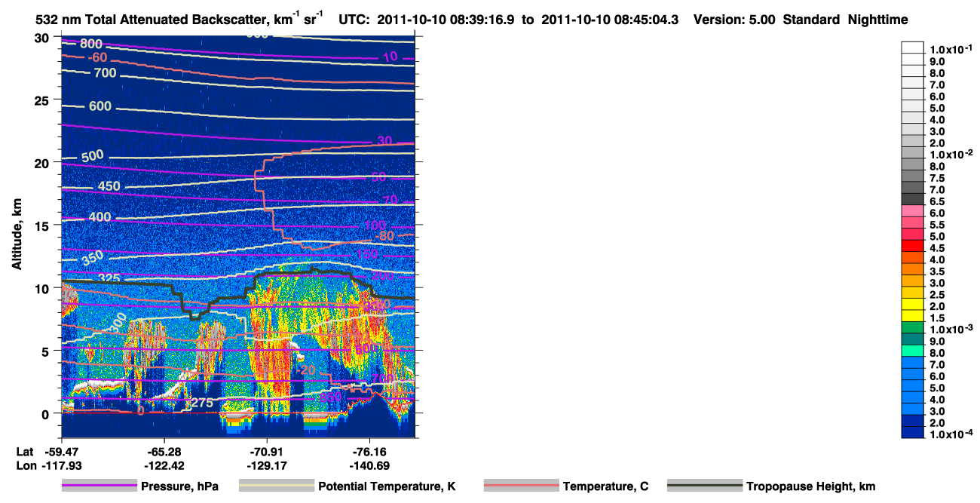
Task: Click the 'Lat' row label
Action: [25, 452]
